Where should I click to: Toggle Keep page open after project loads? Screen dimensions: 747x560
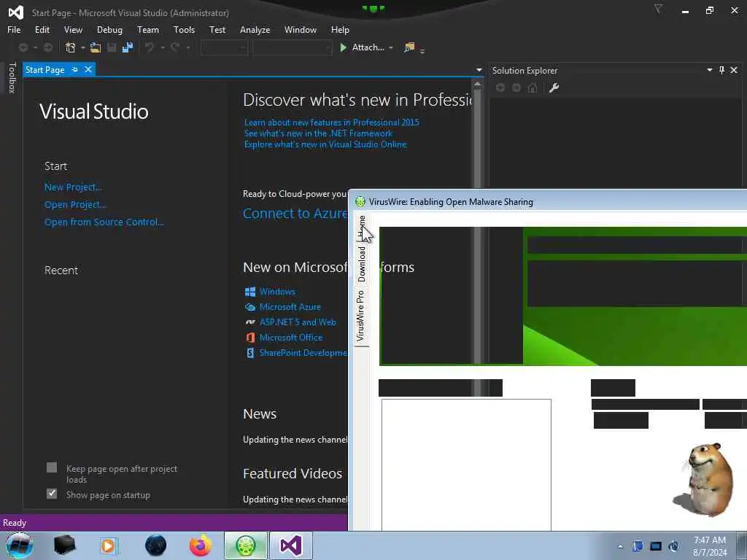pos(52,467)
